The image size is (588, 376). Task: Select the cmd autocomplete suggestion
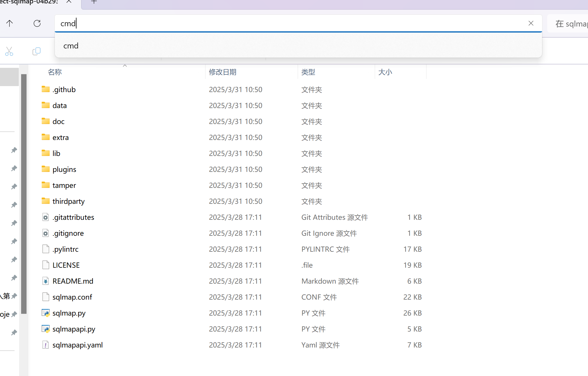71,46
